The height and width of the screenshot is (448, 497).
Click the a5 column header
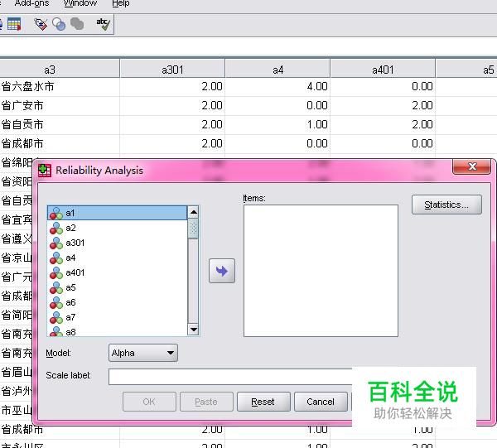click(466, 70)
